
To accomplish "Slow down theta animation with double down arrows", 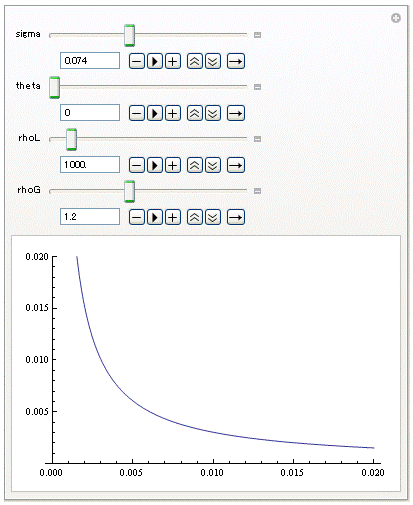I will [x=213, y=113].
